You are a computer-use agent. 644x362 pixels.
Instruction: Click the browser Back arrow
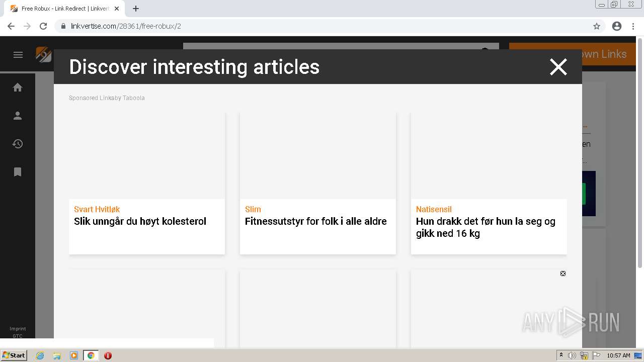(11, 26)
